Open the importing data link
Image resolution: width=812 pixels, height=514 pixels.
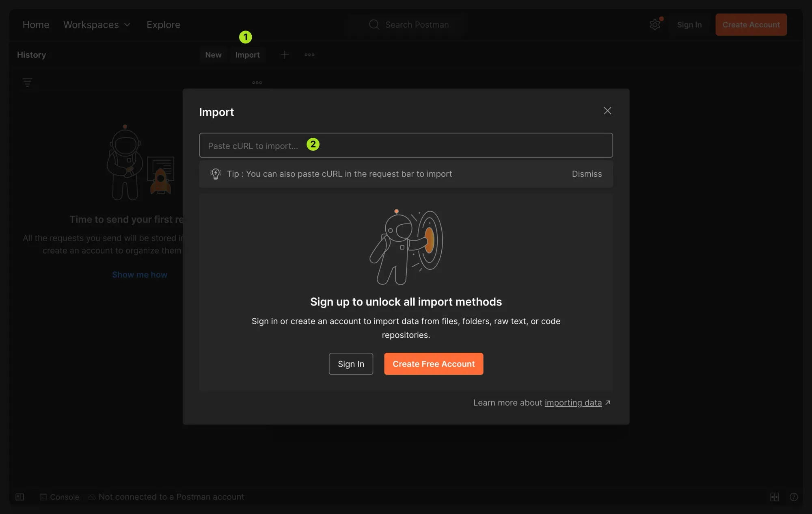pyautogui.click(x=573, y=403)
